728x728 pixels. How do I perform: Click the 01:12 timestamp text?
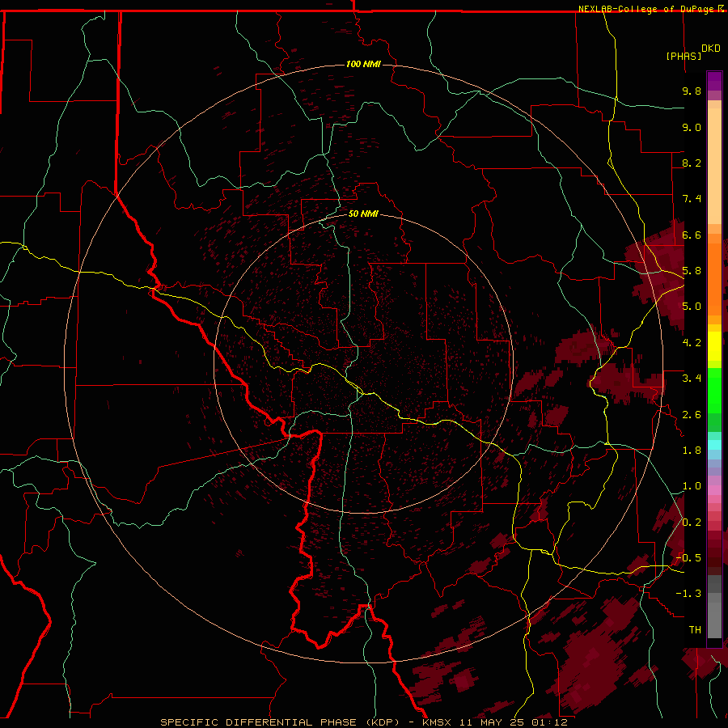click(550, 722)
